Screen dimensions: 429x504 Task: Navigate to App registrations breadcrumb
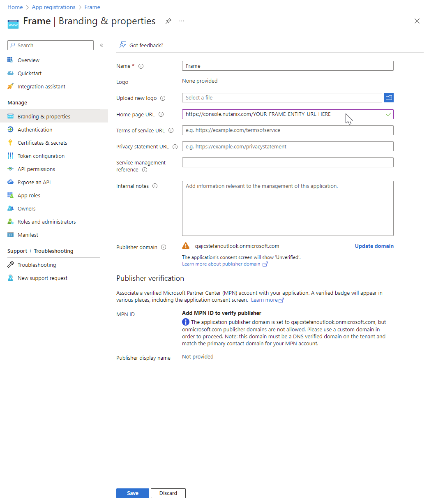click(53, 7)
